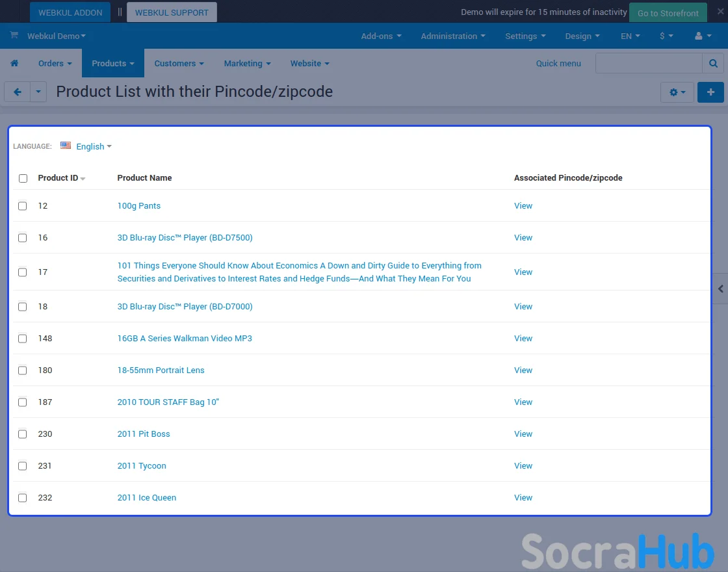The height and width of the screenshot is (572, 728).
Task: Click the blue plus add button
Action: pyautogui.click(x=710, y=92)
